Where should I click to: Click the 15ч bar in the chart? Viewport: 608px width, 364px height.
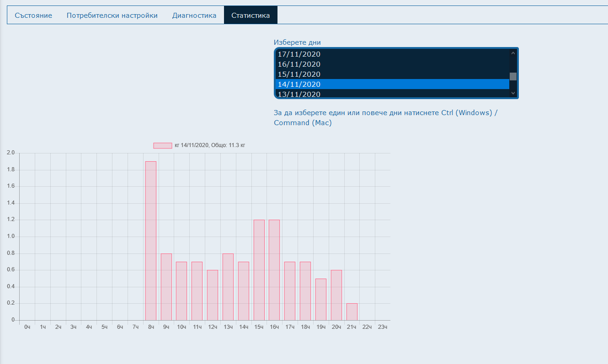pos(259,270)
